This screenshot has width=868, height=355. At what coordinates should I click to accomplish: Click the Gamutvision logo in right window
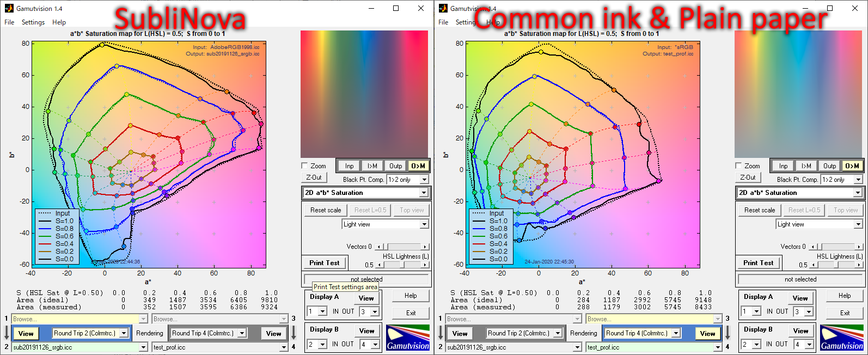pyautogui.click(x=842, y=338)
